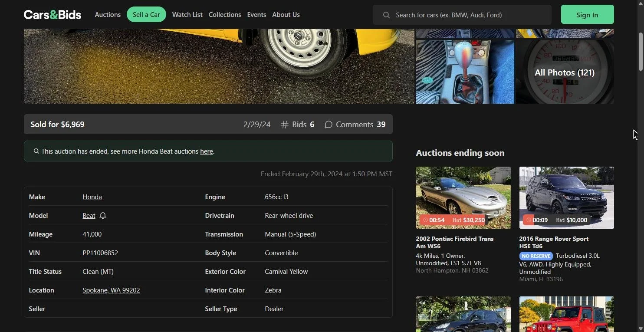
Task: Click the bell icon next to Beat
Action: 103,216
